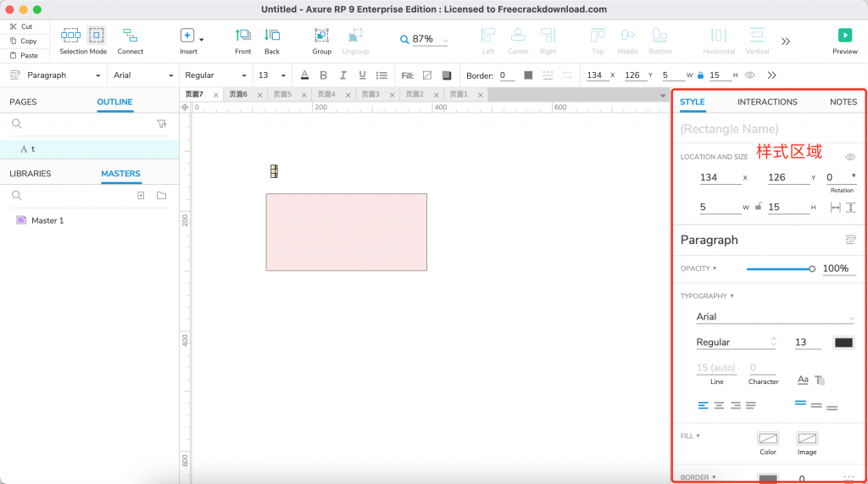Bring to Front icon
The height and width of the screenshot is (484, 868).
(243, 36)
